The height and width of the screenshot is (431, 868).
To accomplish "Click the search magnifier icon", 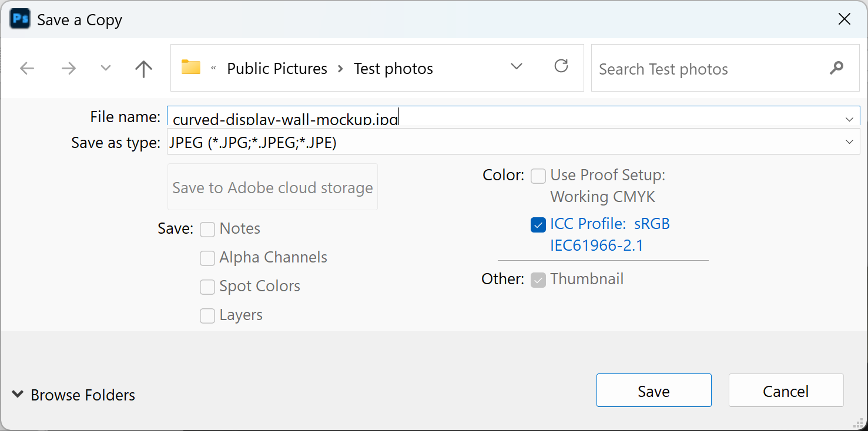I will pyautogui.click(x=836, y=68).
